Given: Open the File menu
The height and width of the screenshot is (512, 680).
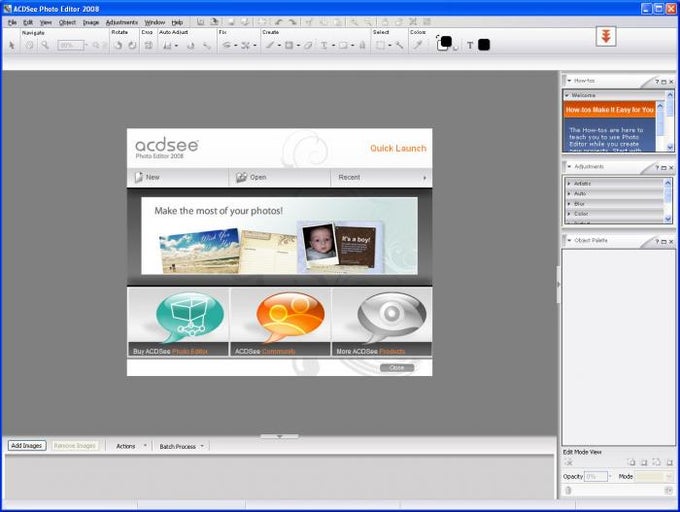Looking at the screenshot, I should click(12, 22).
